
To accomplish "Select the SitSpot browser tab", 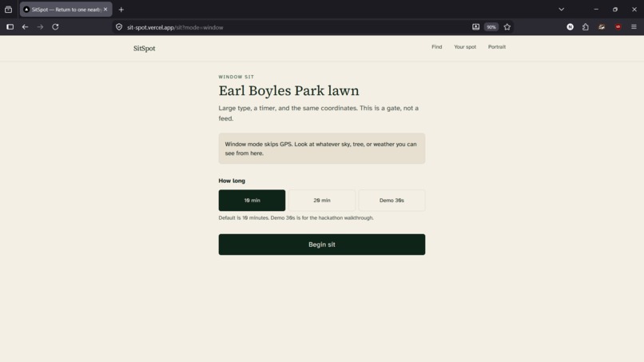I will coord(66,10).
